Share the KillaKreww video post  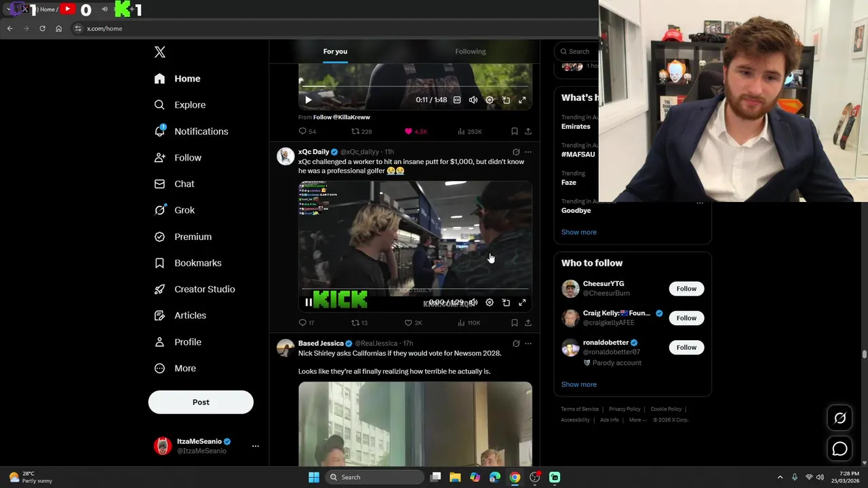coord(528,131)
